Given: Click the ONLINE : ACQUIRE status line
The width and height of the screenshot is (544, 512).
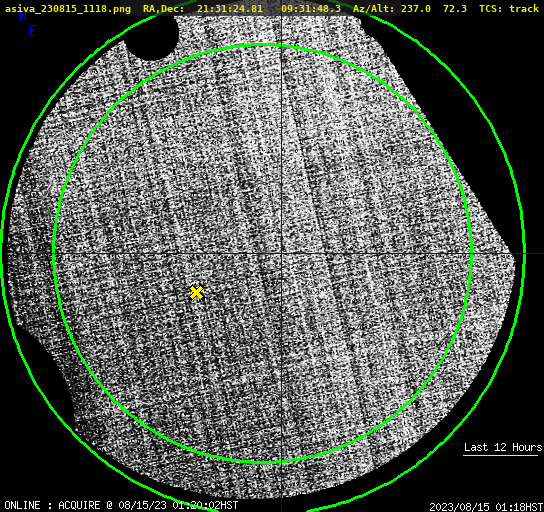Looking at the screenshot, I should click(x=121, y=505).
